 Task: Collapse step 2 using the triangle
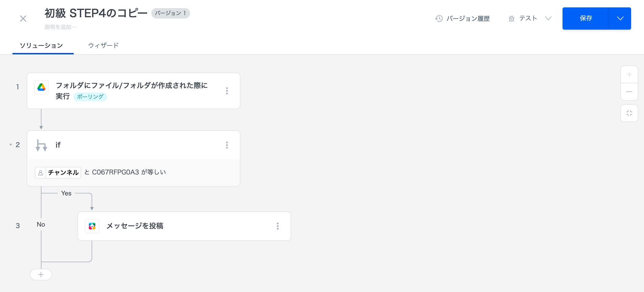(x=11, y=145)
